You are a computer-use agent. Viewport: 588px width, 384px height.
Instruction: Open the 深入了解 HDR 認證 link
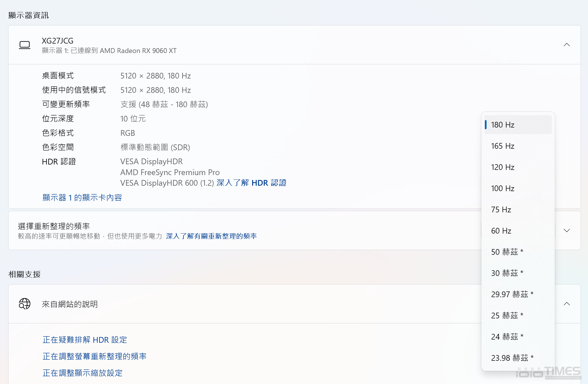[x=252, y=183]
